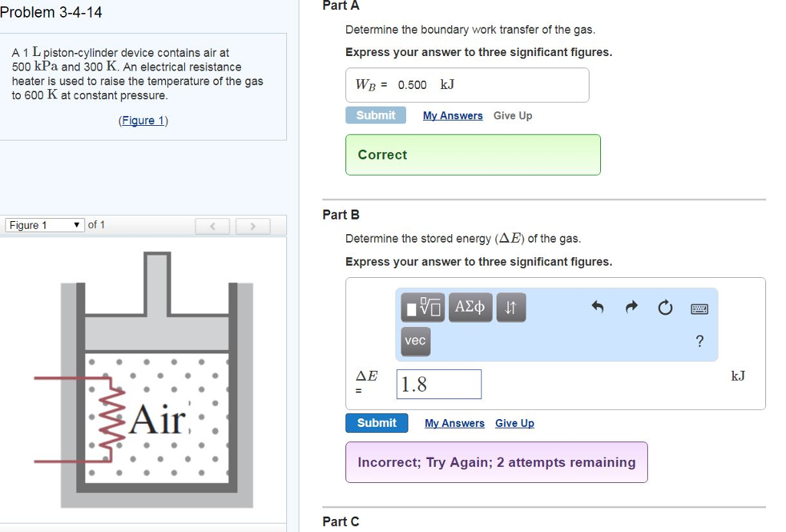
Task: Click the next figure chevron arrow
Action: (252, 225)
